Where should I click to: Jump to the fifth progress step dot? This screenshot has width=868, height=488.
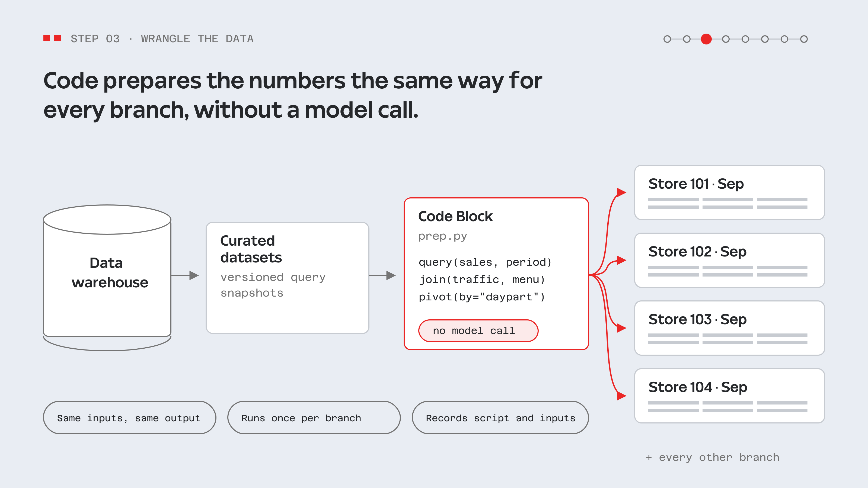745,39
